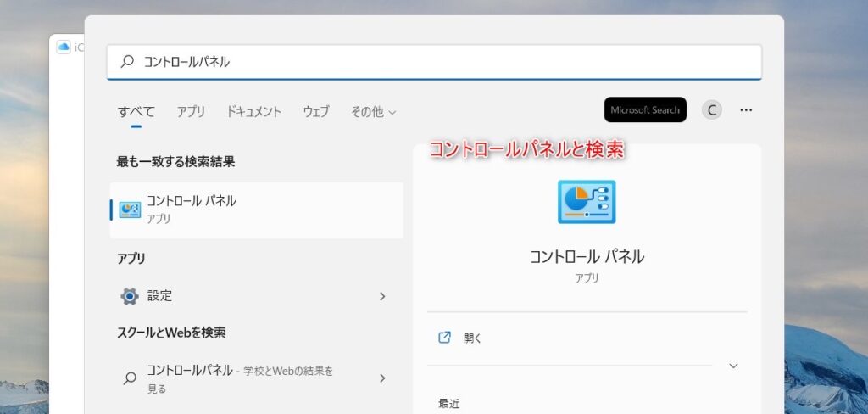868x414 pixels.
Task: Open the コントロール パネル best match result
Action: tap(256, 210)
